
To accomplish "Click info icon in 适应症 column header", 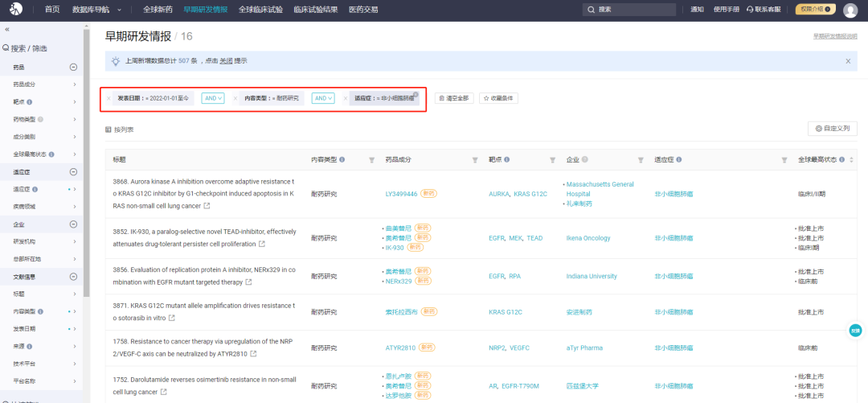I will (x=678, y=159).
